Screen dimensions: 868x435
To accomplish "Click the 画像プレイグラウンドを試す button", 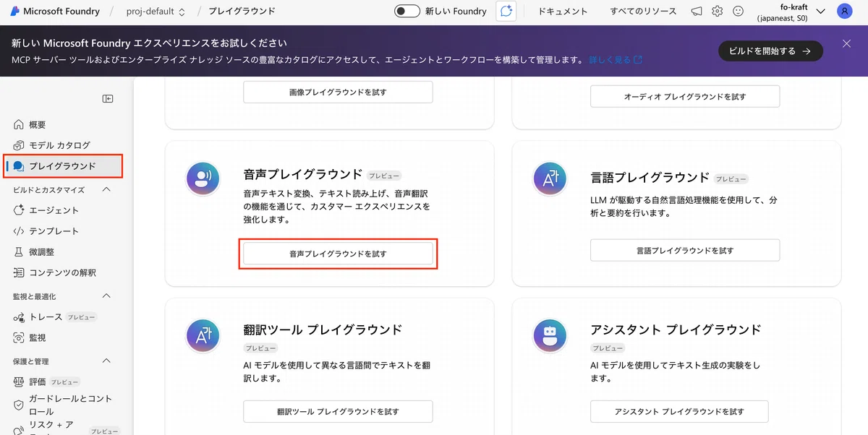I will tap(338, 92).
